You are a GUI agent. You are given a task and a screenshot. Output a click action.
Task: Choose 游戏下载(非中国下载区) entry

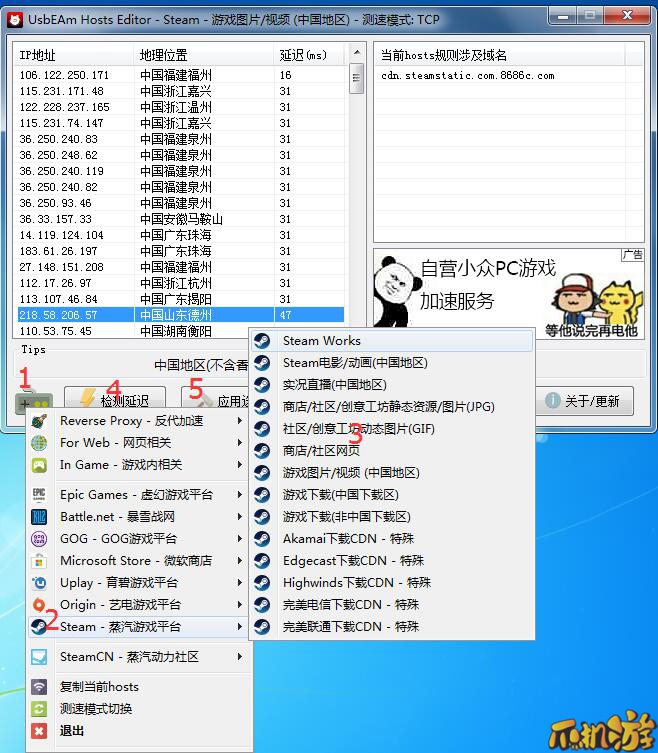391,517
